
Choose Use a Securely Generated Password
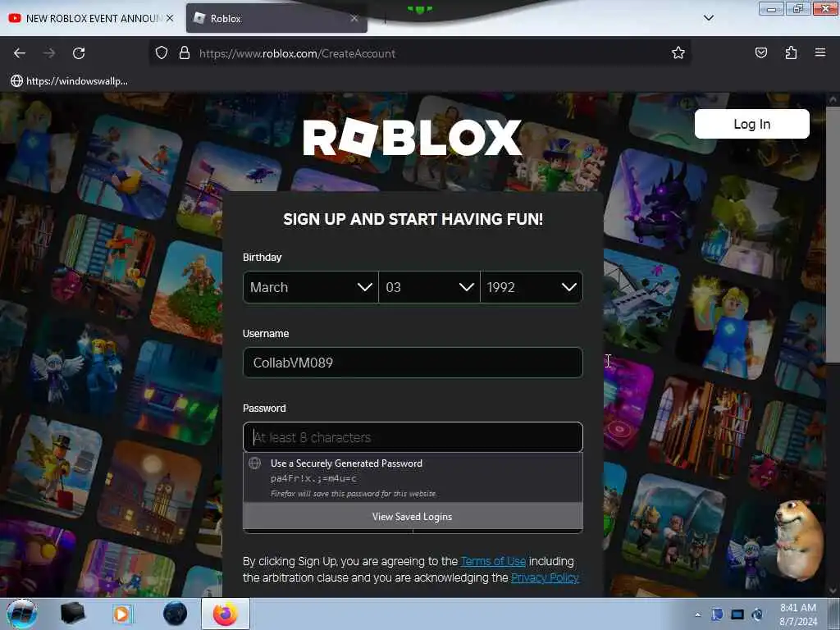coord(413,478)
